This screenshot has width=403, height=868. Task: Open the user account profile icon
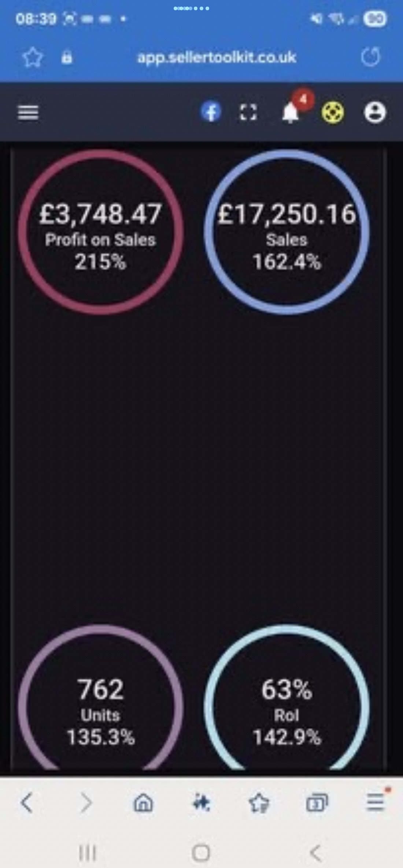coord(375,112)
